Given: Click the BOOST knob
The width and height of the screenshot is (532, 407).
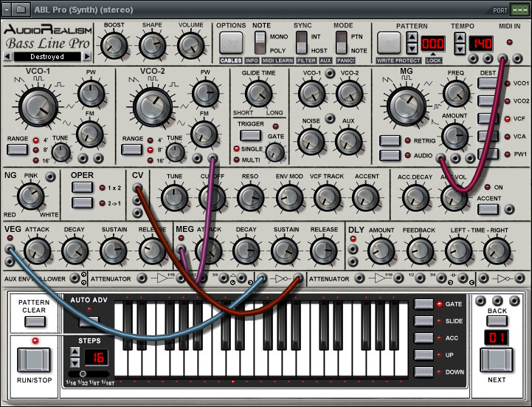Looking at the screenshot, I should (x=114, y=45).
